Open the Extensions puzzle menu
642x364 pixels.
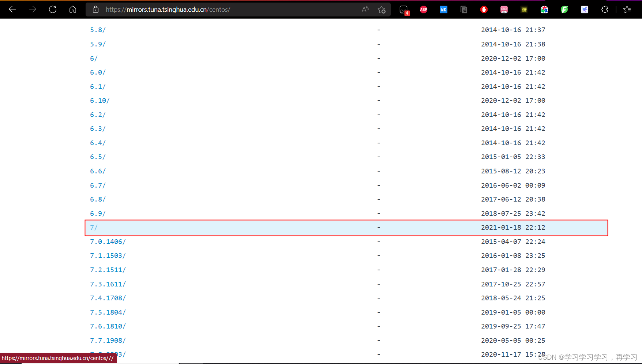tap(605, 10)
